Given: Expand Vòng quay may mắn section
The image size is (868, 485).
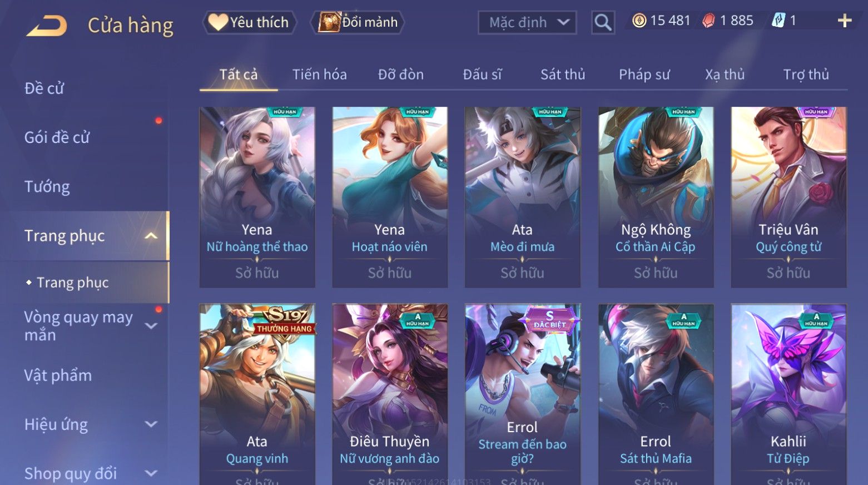Looking at the screenshot, I should coord(151,326).
